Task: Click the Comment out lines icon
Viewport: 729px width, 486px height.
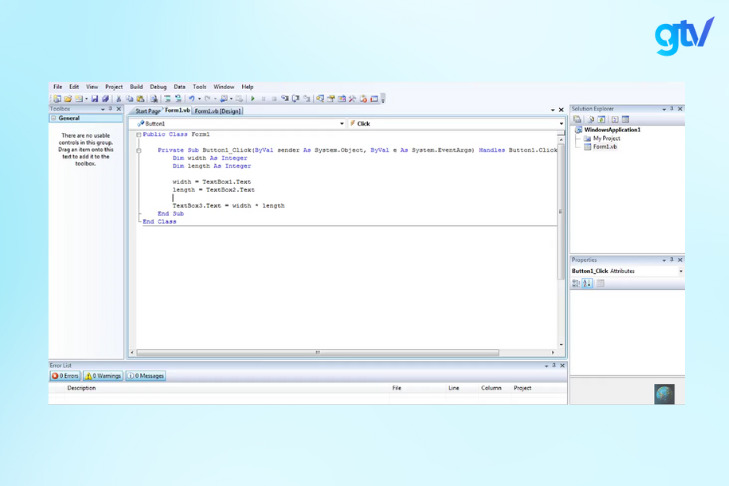Action: (x=167, y=99)
